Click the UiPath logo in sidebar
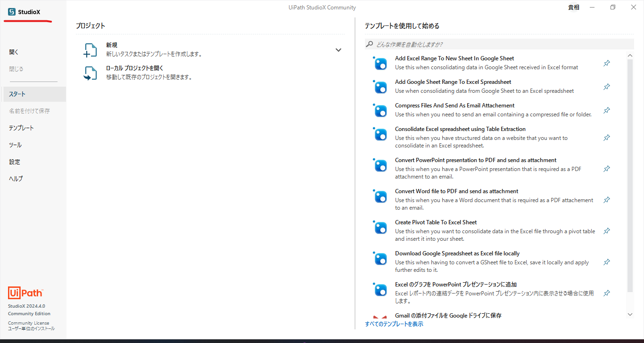 pyautogui.click(x=25, y=293)
